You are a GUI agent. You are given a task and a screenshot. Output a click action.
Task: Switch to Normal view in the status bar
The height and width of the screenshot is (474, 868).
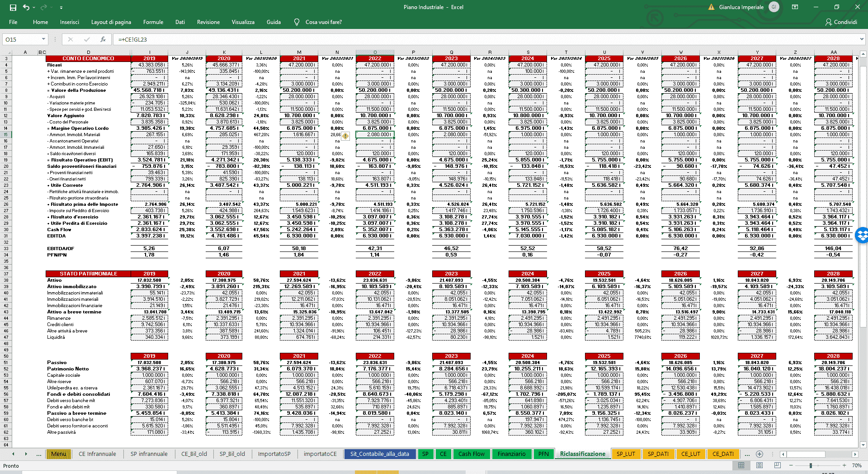coord(741,465)
